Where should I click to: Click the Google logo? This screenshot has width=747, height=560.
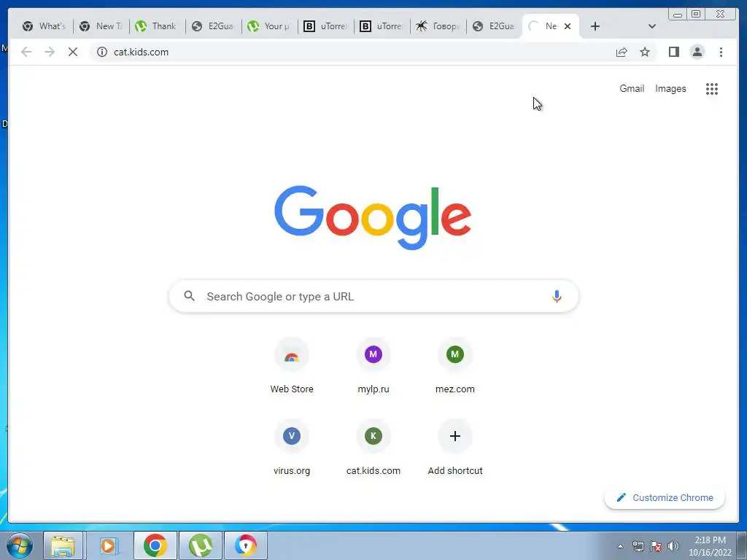[x=373, y=217]
